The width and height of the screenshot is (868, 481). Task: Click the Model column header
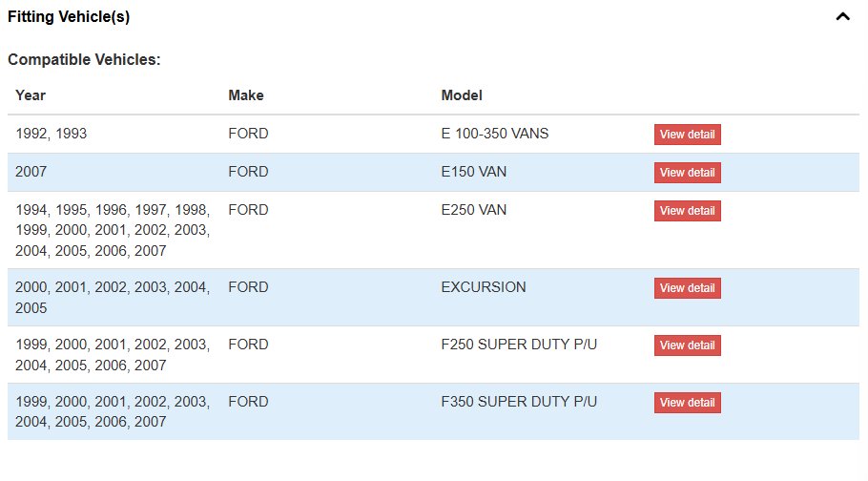tap(462, 95)
